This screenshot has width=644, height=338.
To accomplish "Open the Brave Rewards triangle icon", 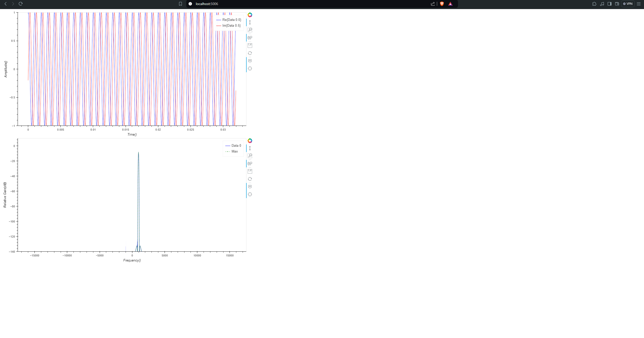I will 450,4.
